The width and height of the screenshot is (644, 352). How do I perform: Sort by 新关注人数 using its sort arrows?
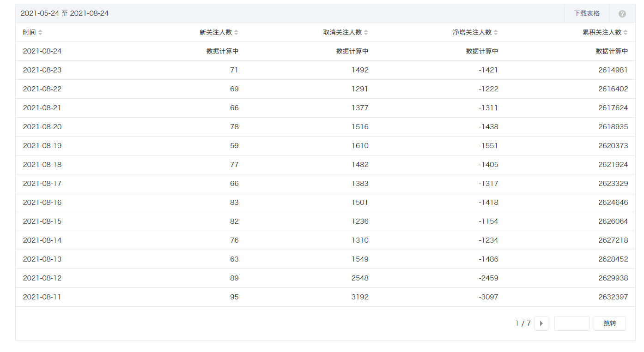(x=236, y=32)
